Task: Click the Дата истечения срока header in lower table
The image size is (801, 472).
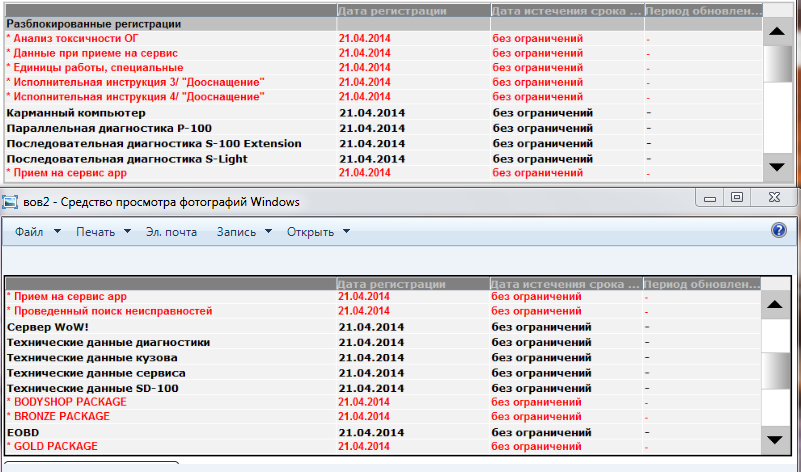Action: [566, 284]
